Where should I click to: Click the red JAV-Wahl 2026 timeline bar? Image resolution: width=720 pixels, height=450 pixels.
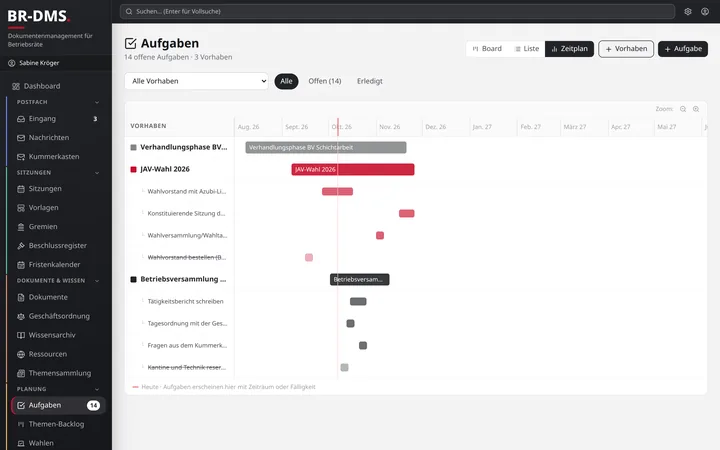point(353,169)
